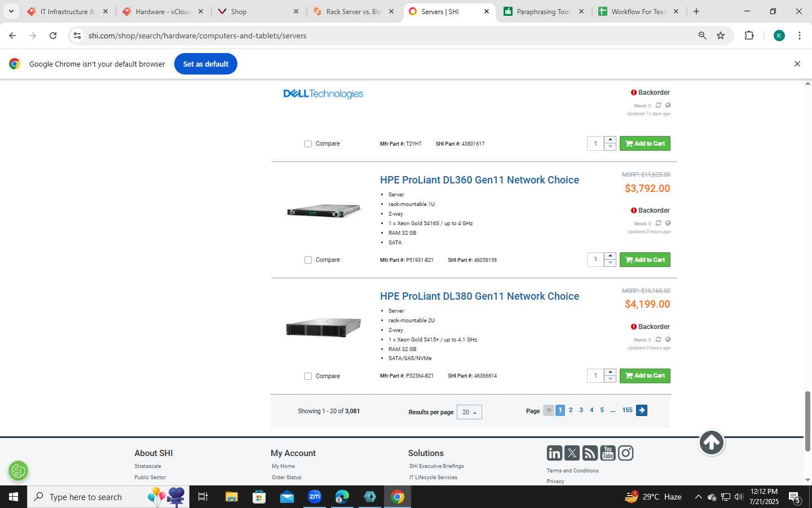Viewport: 812px width, 508px height.
Task: Click globe icon beside DL360 stock
Action: (x=668, y=223)
